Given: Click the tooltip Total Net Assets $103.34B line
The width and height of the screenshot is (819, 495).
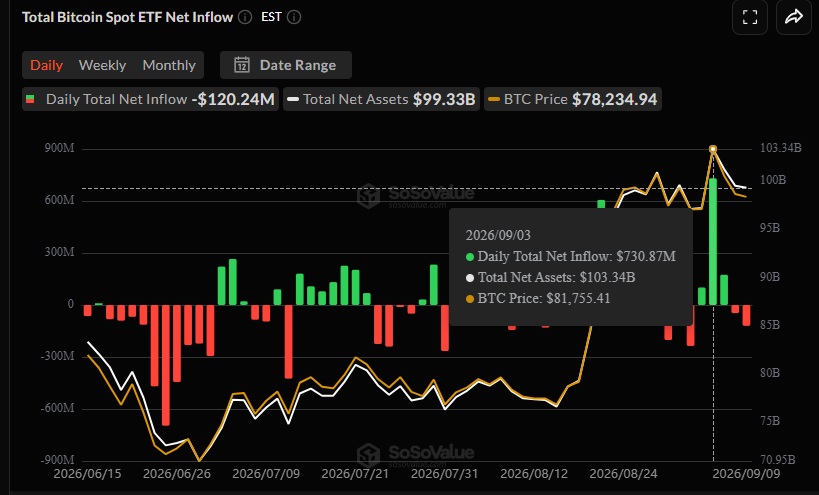Looking at the screenshot, I should (551, 277).
